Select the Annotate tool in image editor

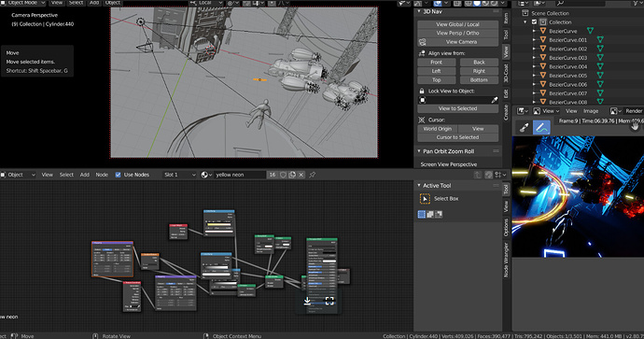[541, 127]
